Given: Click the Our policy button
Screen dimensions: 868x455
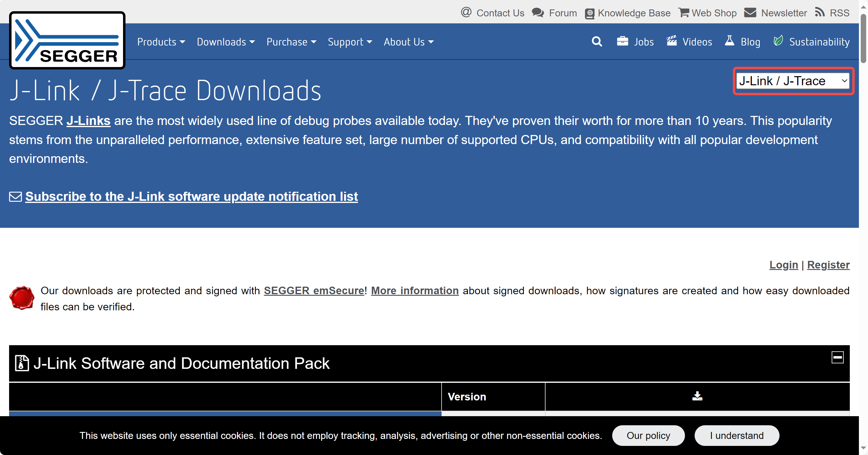Looking at the screenshot, I should (x=648, y=436).
